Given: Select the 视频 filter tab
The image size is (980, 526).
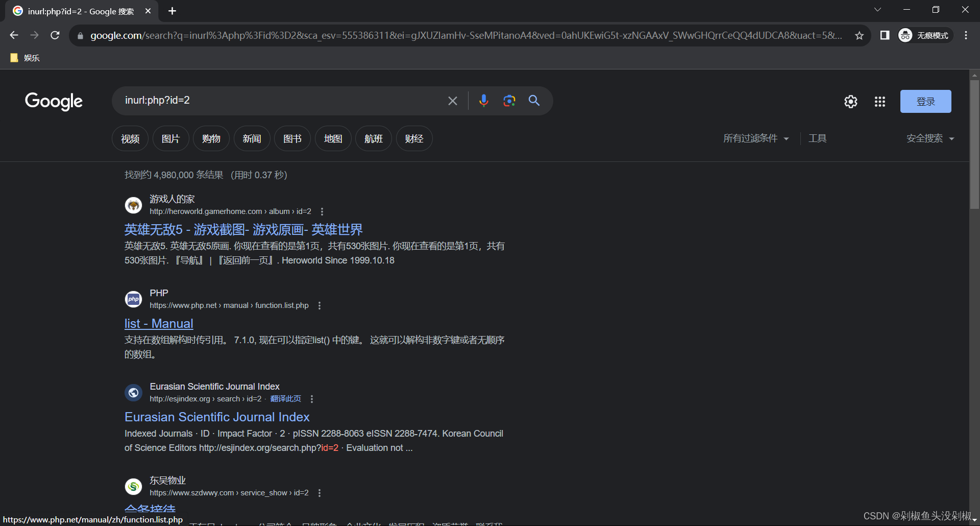Looking at the screenshot, I should 130,139.
